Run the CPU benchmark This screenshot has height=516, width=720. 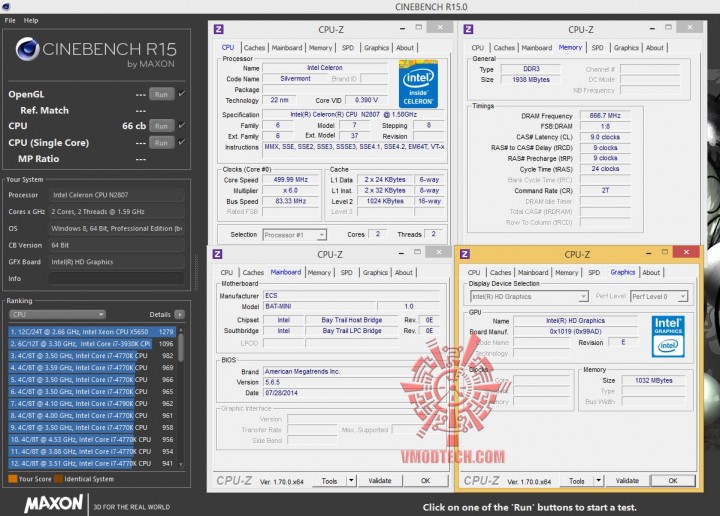point(161,126)
